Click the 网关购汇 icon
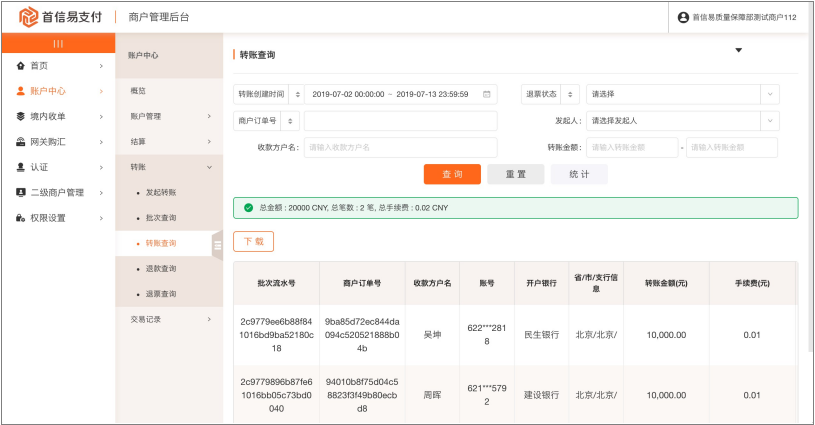The width and height of the screenshot is (815, 425). pyautogui.click(x=21, y=141)
